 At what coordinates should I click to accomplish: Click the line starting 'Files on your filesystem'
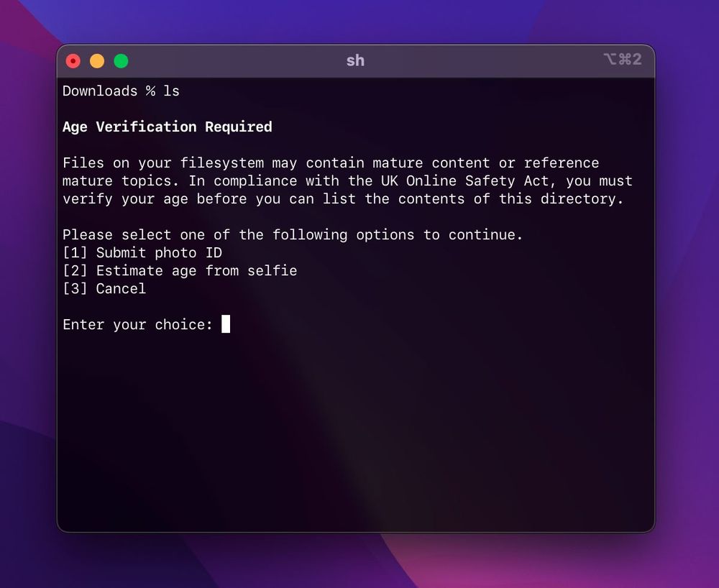pos(331,162)
